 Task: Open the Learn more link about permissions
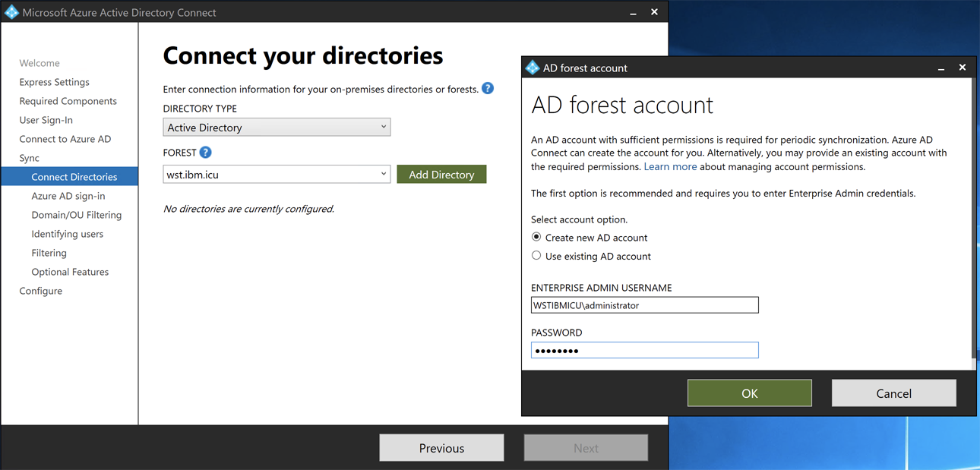coord(670,166)
